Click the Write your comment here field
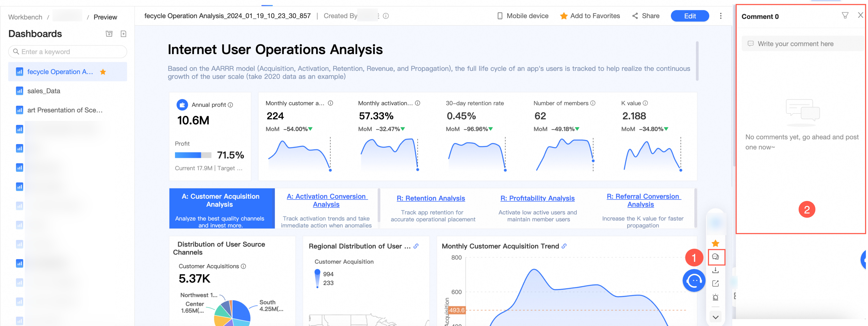The width and height of the screenshot is (868, 326). tap(802, 44)
